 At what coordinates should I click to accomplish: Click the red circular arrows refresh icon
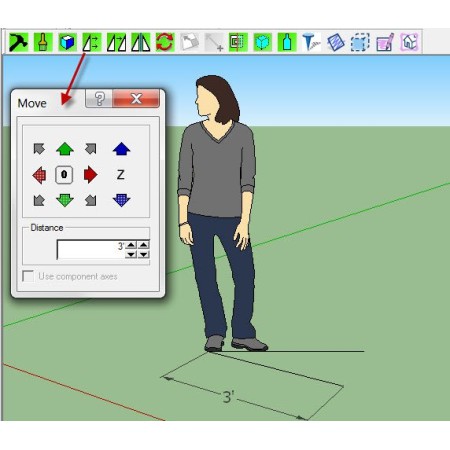pos(165,42)
